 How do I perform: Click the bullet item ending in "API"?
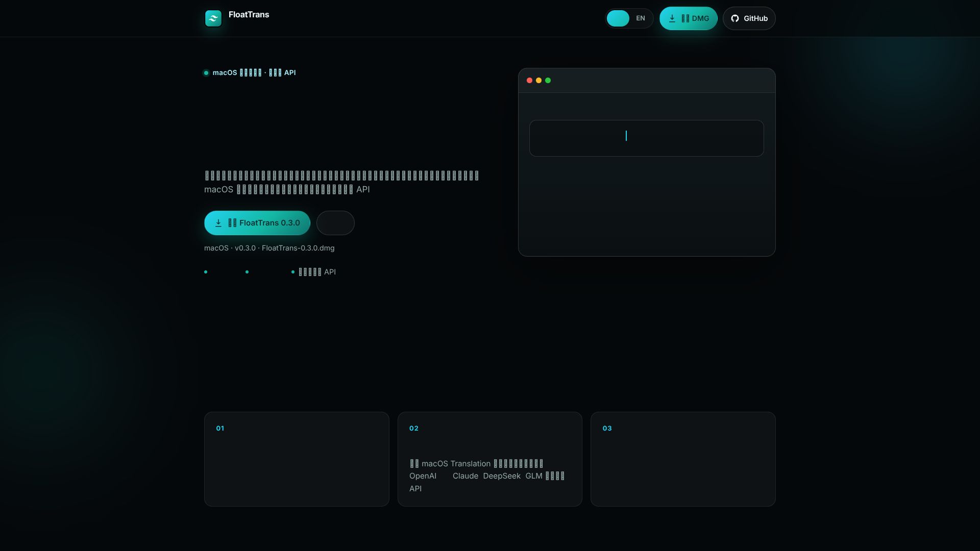pos(313,272)
